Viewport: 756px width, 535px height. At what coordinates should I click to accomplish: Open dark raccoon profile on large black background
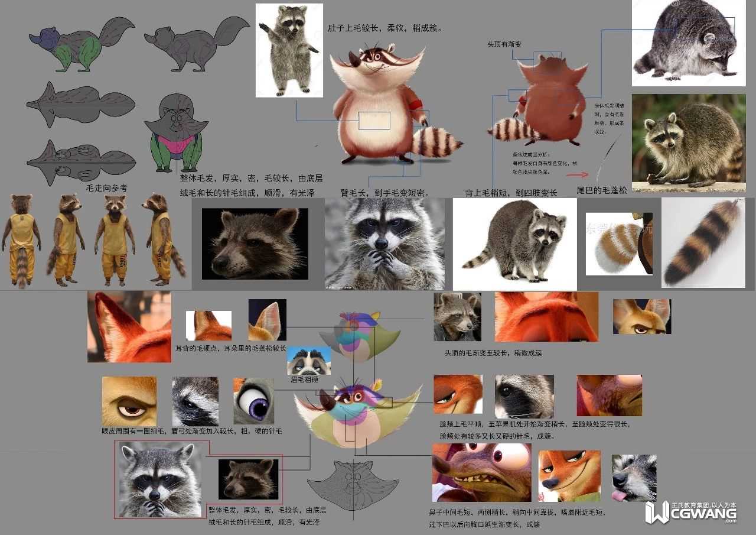(x=255, y=244)
